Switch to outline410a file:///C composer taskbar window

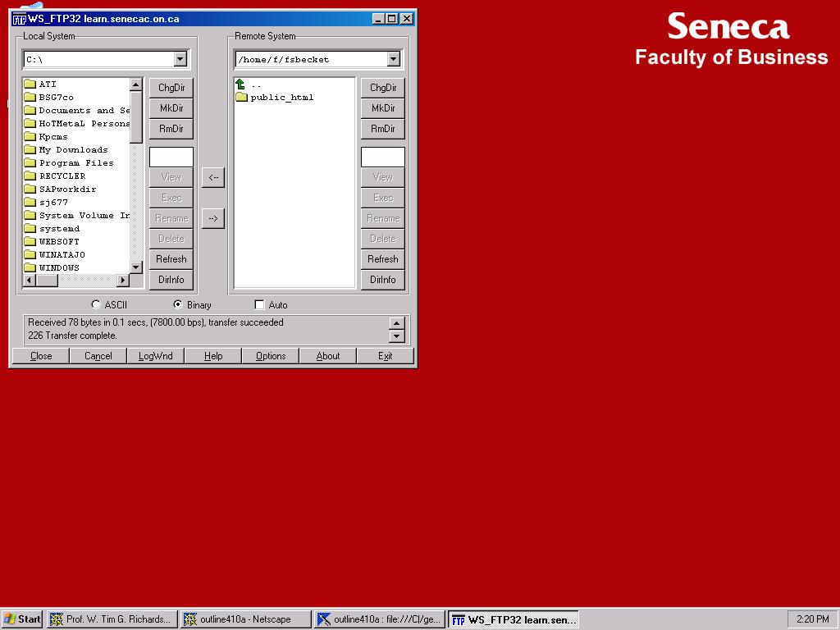[x=380, y=619]
